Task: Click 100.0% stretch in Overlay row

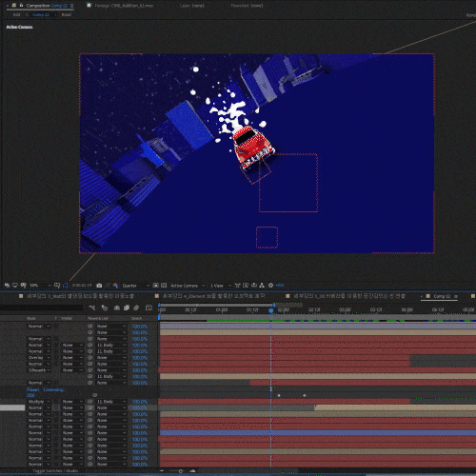Action: click(x=140, y=358)
